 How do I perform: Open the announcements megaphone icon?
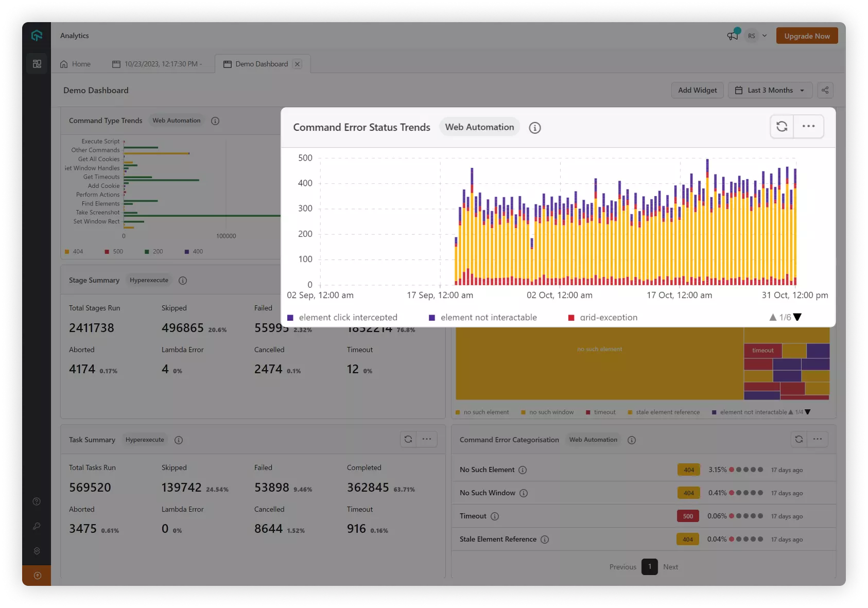click(732, 36)
